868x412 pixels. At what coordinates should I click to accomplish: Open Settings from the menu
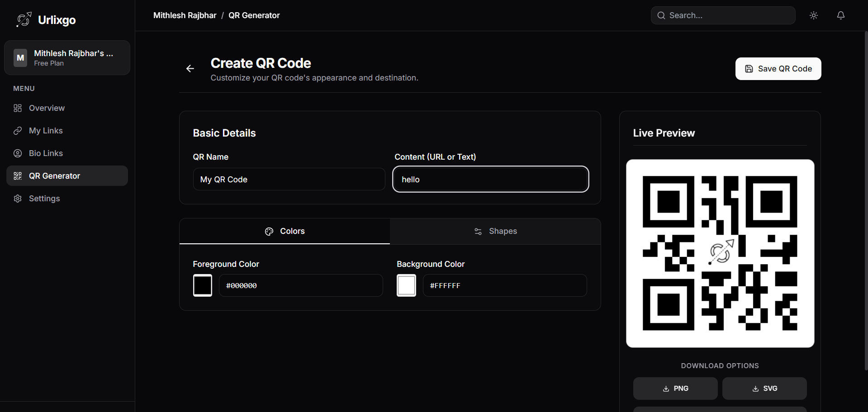coord(67,199)
